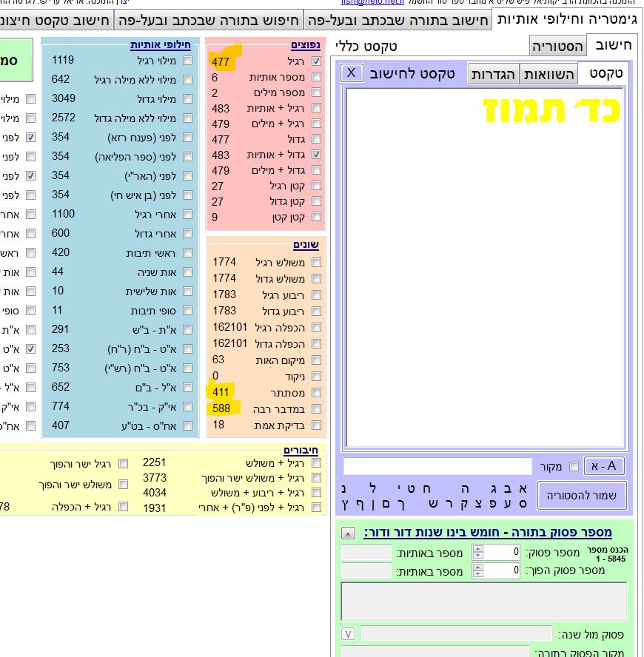The width and height of the screenshot is (644, 657).
Task: Click the מספר פסוק spinner arrows
Action: coord(477,552)
